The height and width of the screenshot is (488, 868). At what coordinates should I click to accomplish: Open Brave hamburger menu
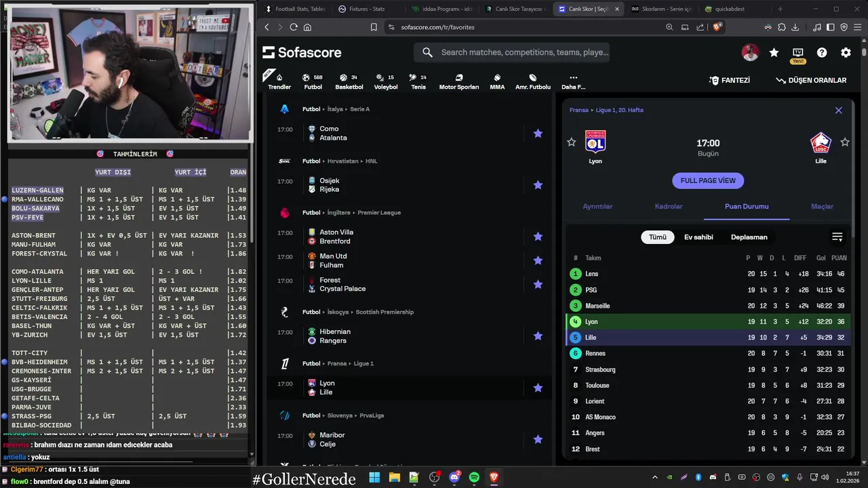pos(858,27)
